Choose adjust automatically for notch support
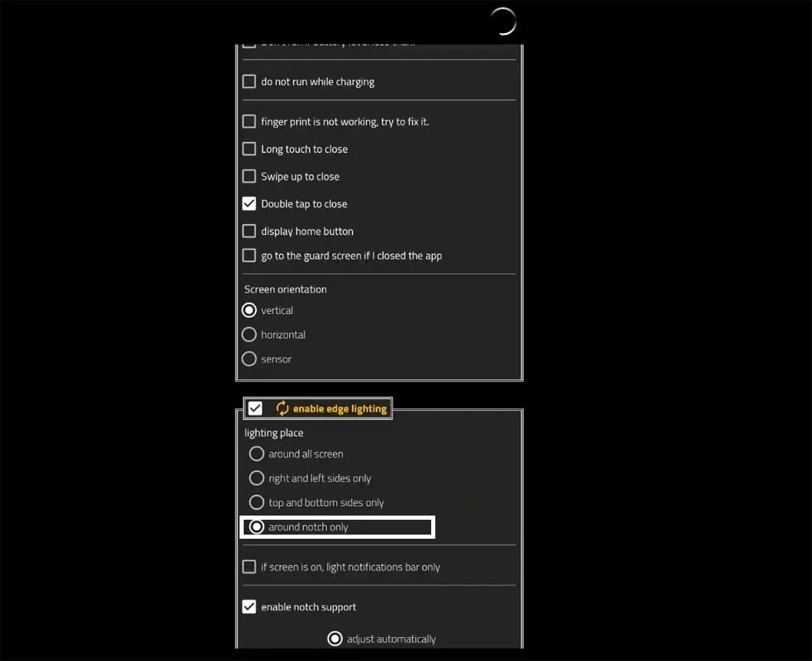812x661 pixels. pyautogui.click(x=335, y=638)
